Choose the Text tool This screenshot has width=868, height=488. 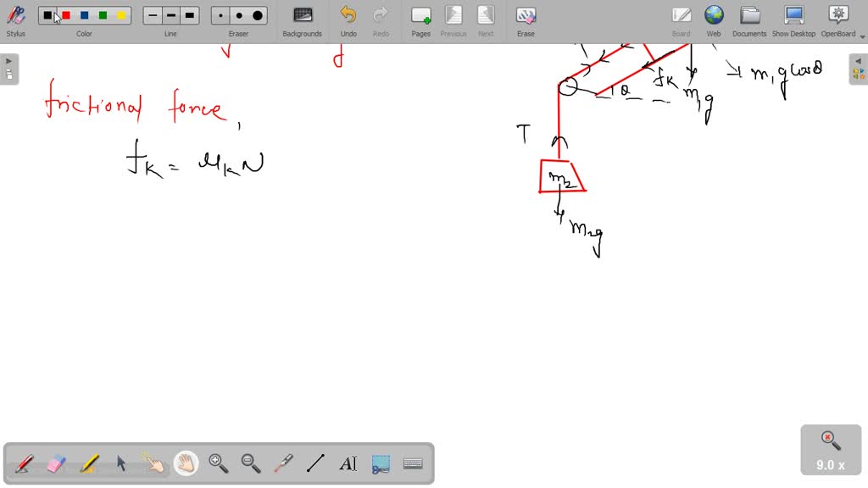pyautogui.click(x=348, y=463)
